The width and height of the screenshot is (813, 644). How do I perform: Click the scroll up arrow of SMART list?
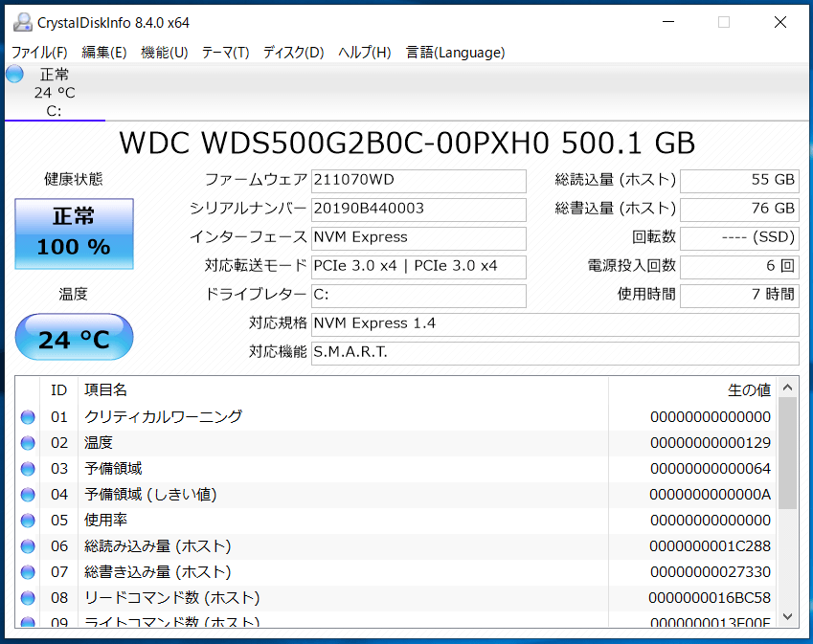coord(787,387)
